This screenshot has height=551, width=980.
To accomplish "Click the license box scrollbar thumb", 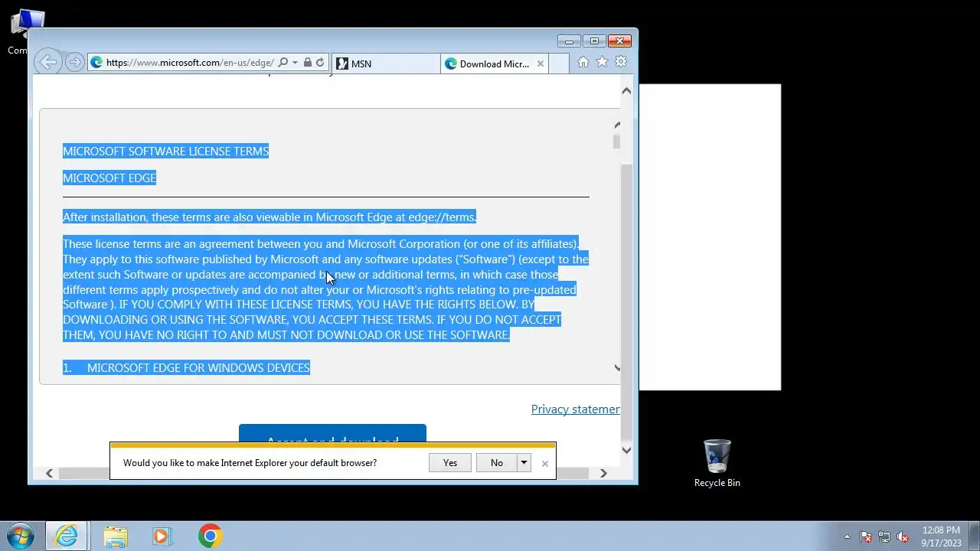I will point(616,141).
